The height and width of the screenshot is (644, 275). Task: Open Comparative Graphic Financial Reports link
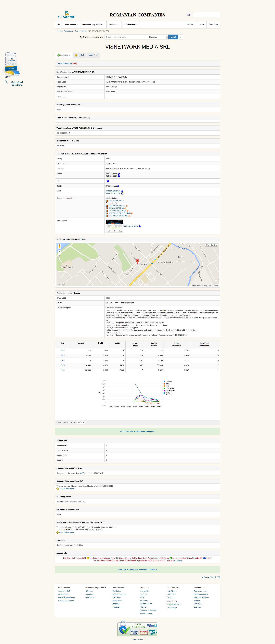click(138, 431)
